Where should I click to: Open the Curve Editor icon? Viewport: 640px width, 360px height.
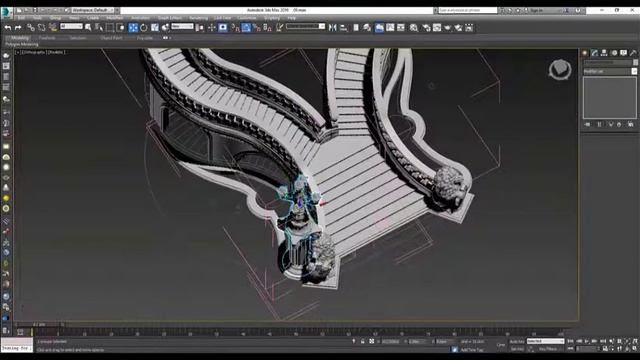(390, 27)
